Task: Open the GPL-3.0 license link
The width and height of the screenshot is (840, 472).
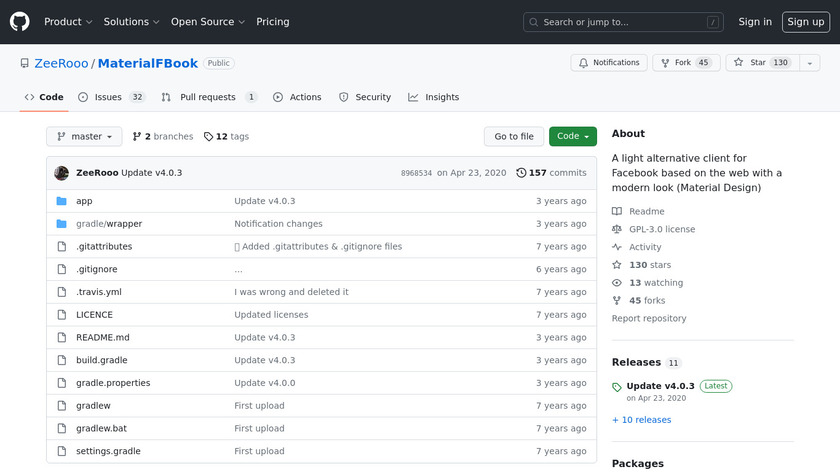Action: coord(662,229)
